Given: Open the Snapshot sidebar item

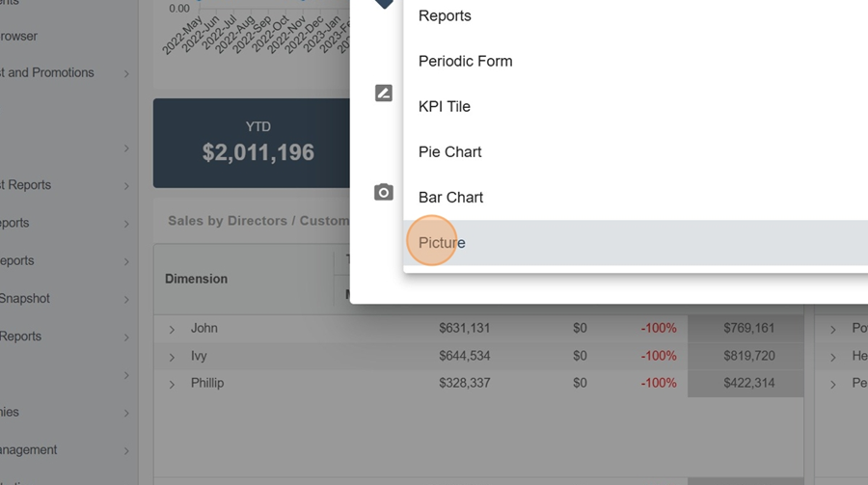Looking at the screenshot, I should (x=25, y=299).
